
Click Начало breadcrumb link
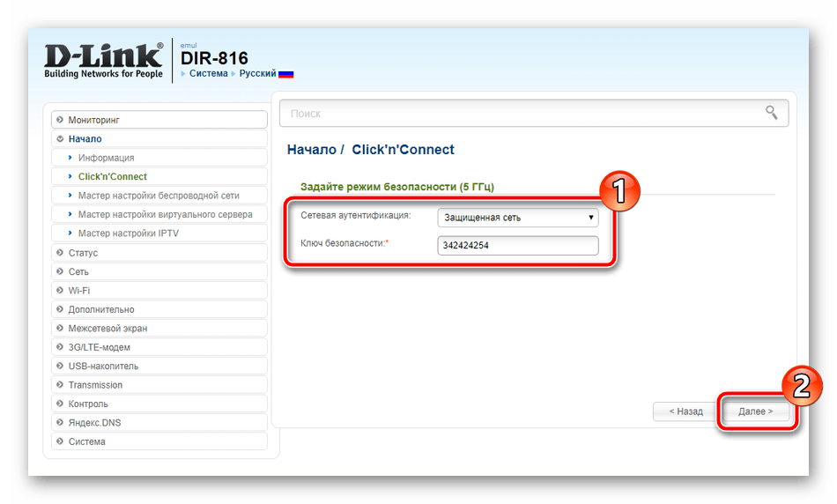click(312, 150)
